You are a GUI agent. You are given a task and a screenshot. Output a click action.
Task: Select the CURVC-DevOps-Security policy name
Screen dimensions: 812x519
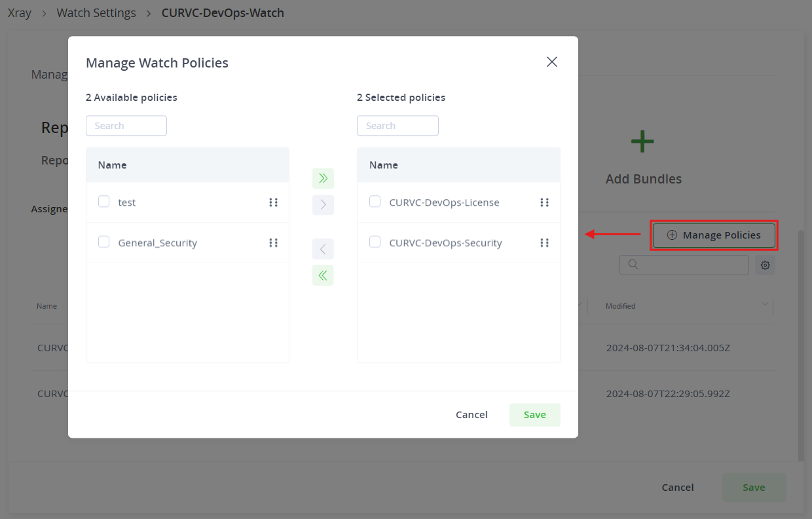pos(445,243)
